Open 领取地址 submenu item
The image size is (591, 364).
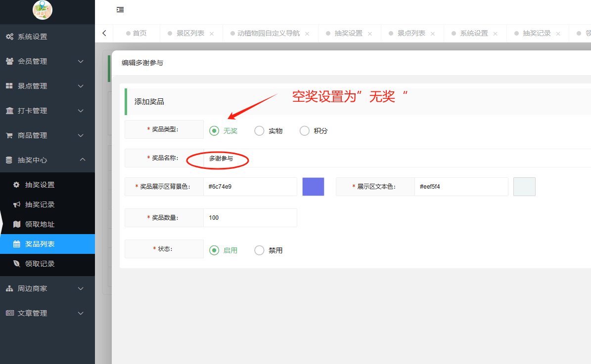pos(47,224)
